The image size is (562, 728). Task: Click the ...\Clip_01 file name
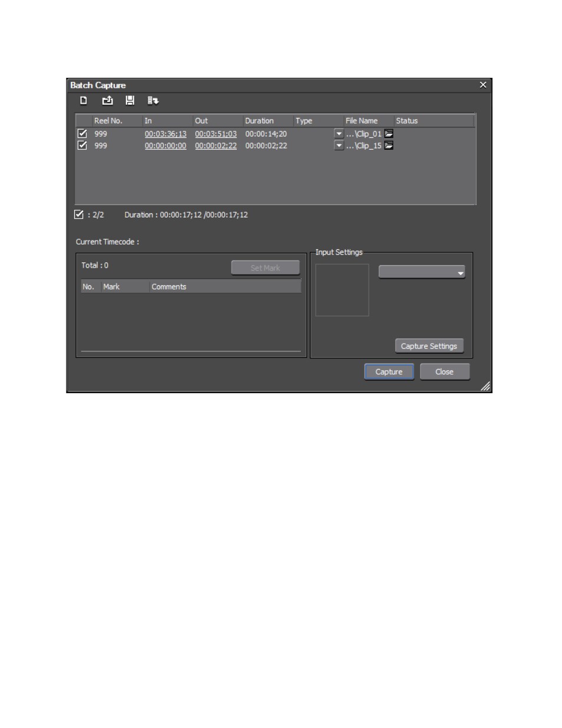[364, 134]
